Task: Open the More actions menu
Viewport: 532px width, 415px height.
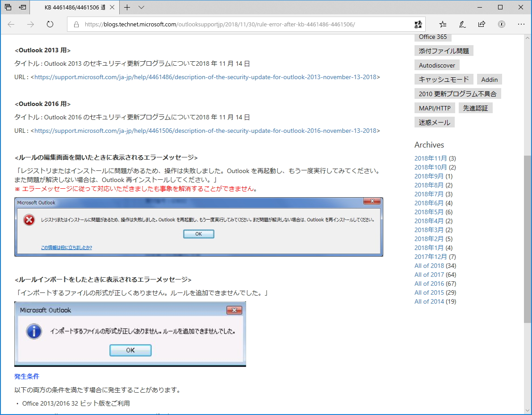Action: pyautogui.click(x=521, y=25)
